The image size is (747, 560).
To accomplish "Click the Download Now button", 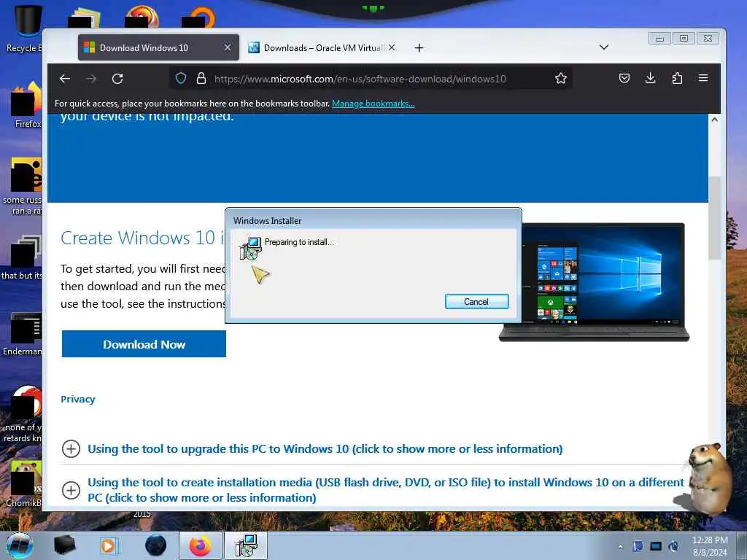I will 144,344.
